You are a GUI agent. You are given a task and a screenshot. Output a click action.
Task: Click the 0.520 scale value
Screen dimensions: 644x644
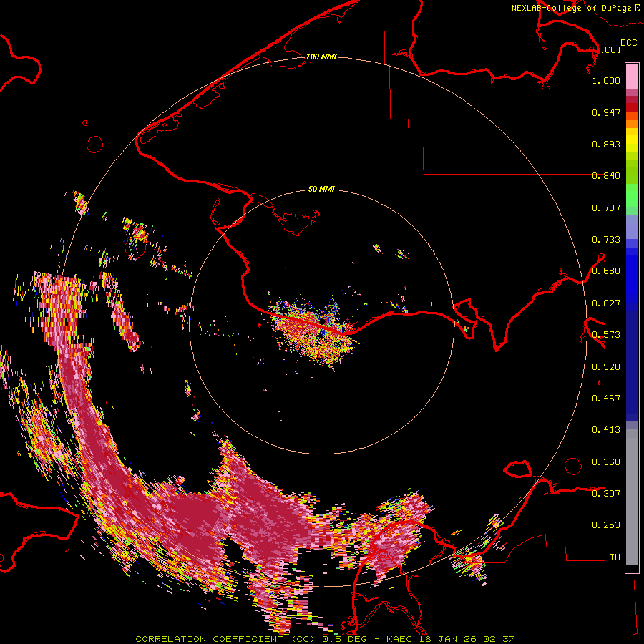tap(606, 367)
